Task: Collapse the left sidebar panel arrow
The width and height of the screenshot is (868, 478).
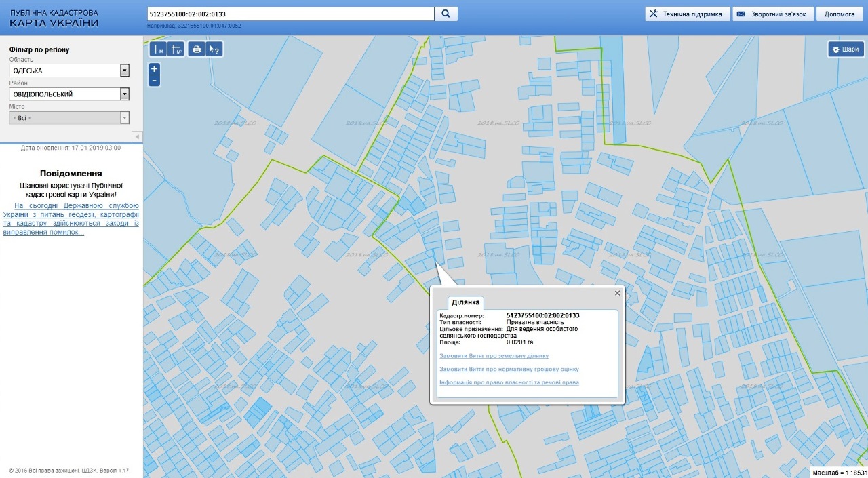Action: (138, 136)
